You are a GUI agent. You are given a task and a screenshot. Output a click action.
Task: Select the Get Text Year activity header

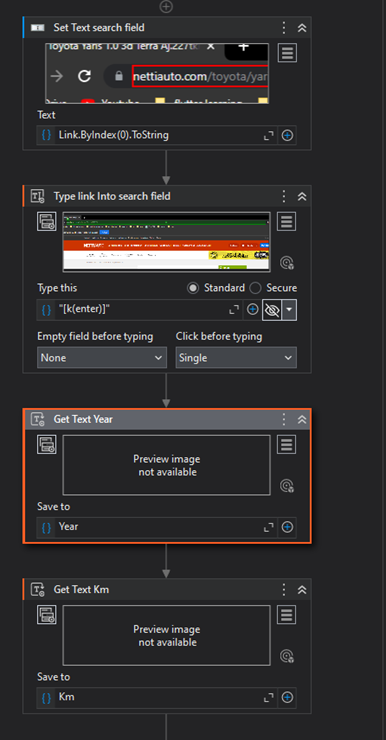pyautogui.click(x=167, y=419)
